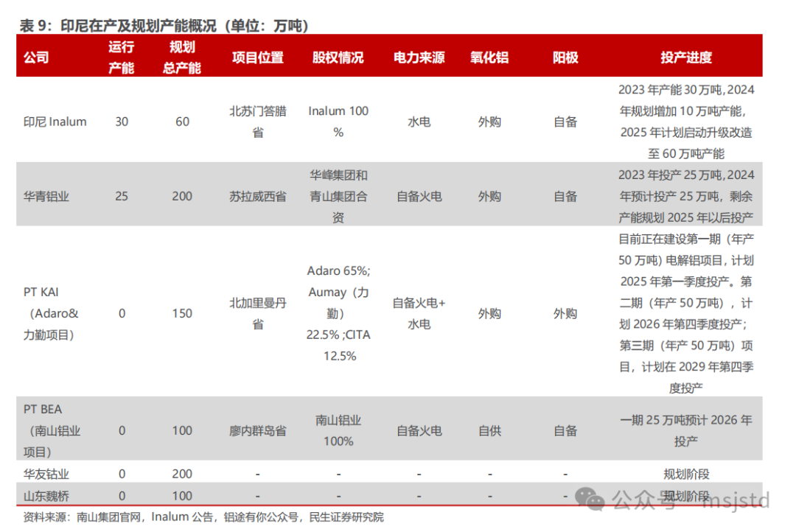Select the '印尼 Inalum' company cell

[55, 122]
